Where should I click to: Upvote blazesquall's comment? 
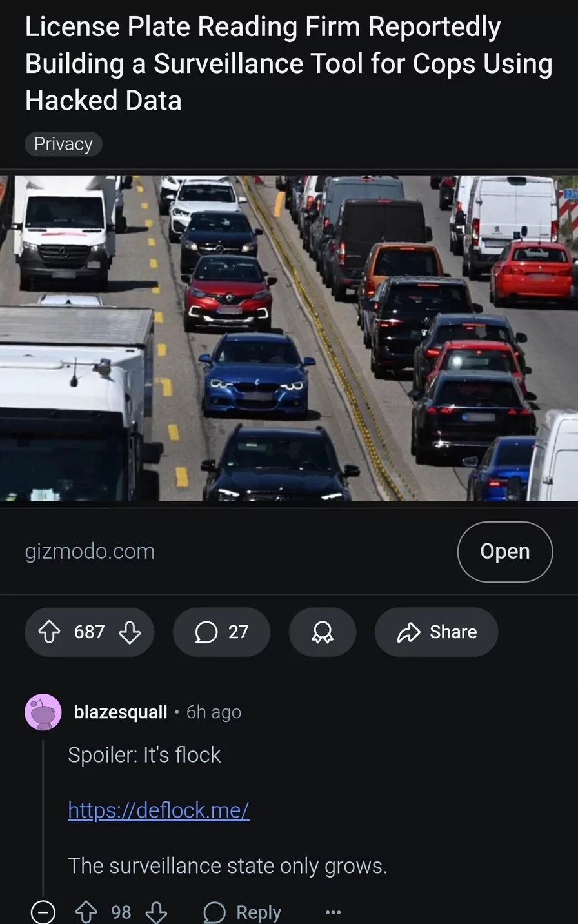[x=86, y=912]
